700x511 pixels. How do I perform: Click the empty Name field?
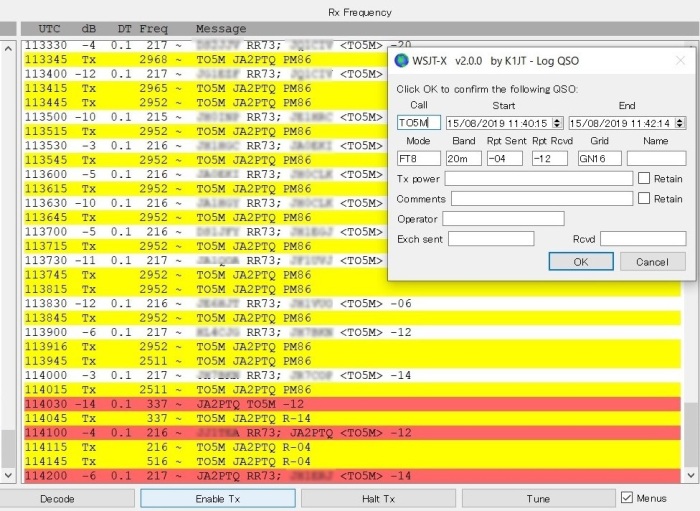coord(656,158)
